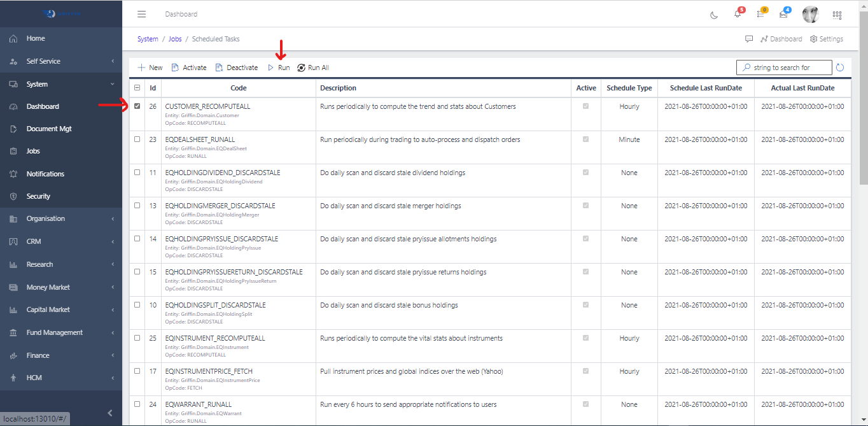Screen dimensions: 868x426
Task: Expand the Money Market sidebar menu
Action: (61, 287)
